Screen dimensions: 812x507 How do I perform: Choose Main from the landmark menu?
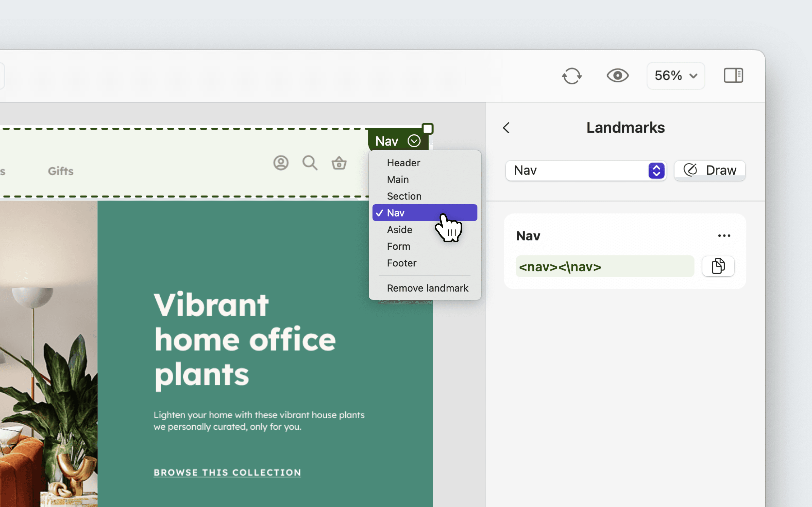[x=398, y=180]
